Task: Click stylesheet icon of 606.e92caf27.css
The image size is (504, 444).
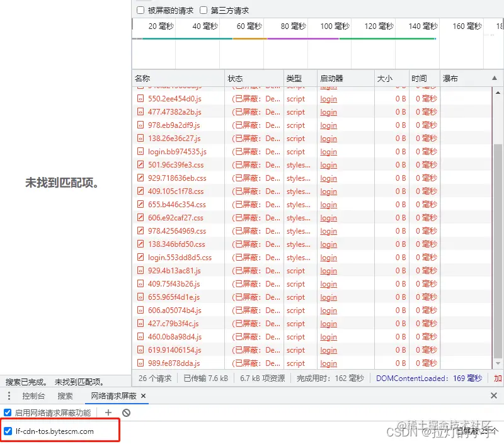Action: pyautogui.click(x=140, y=217)
